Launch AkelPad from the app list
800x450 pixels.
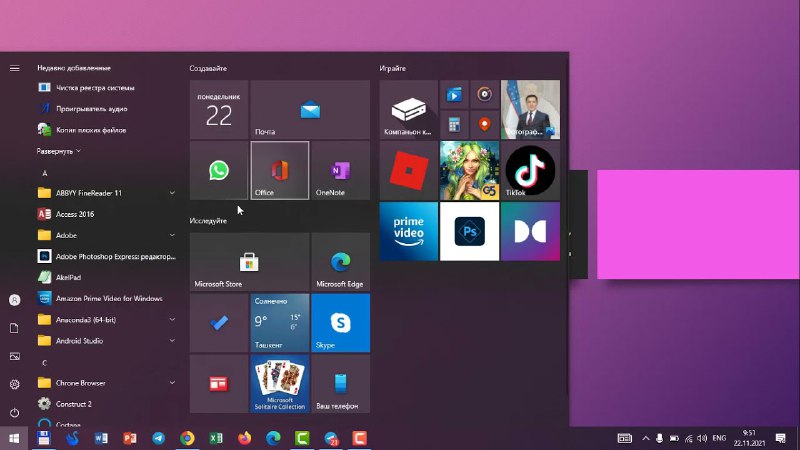(106, 278)
